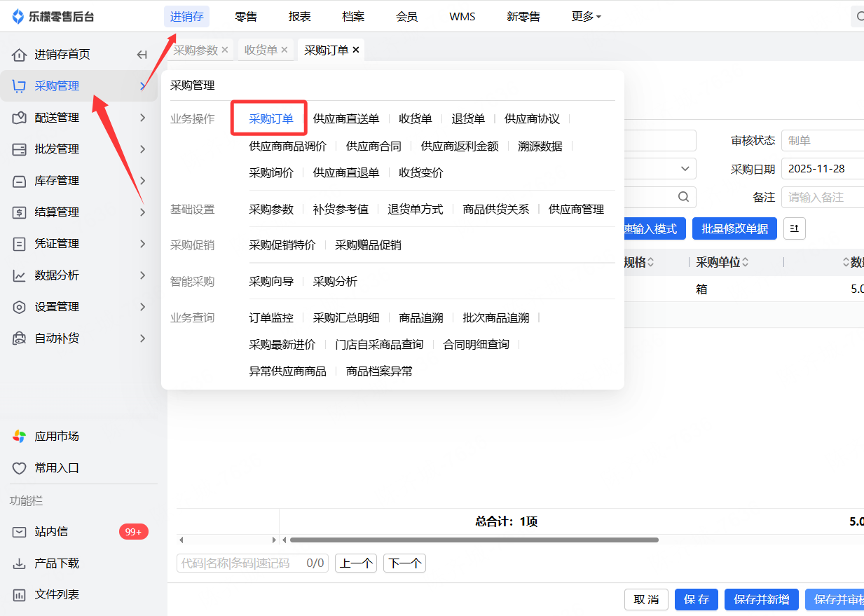The width and height of the screenshot is (864, 616).
Task: Close the 采购参数 tab
Action: (225, 50)
